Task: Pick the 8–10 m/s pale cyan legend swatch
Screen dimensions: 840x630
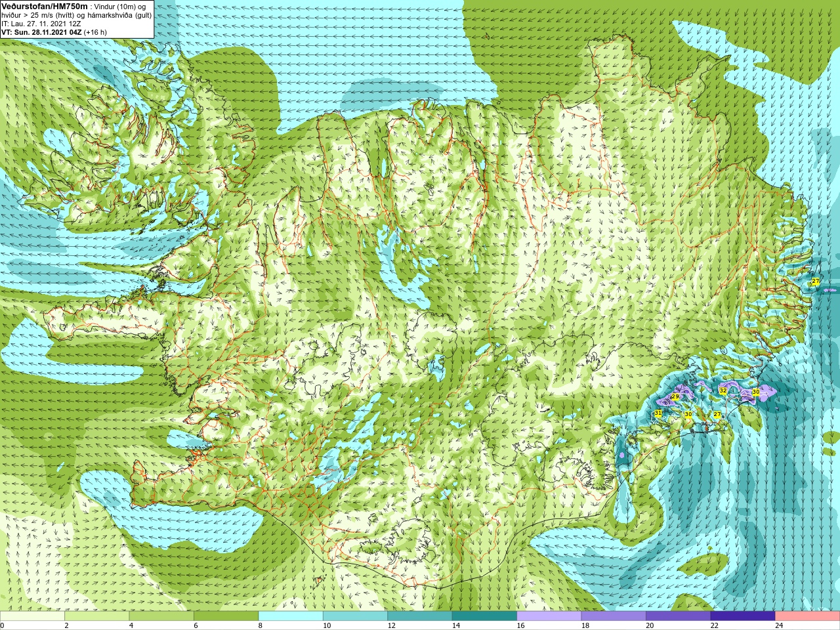Action: (291, 616)
